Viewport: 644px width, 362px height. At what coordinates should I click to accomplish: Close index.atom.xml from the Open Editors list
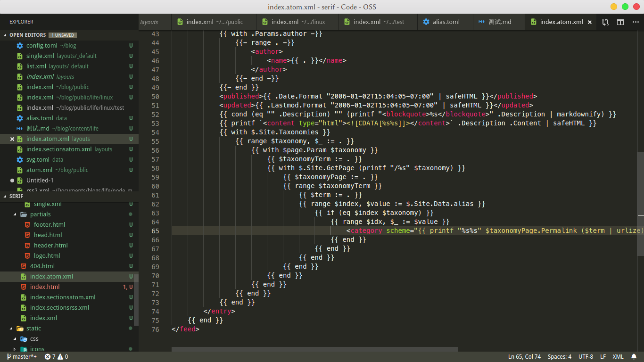(x=12, y=139)
